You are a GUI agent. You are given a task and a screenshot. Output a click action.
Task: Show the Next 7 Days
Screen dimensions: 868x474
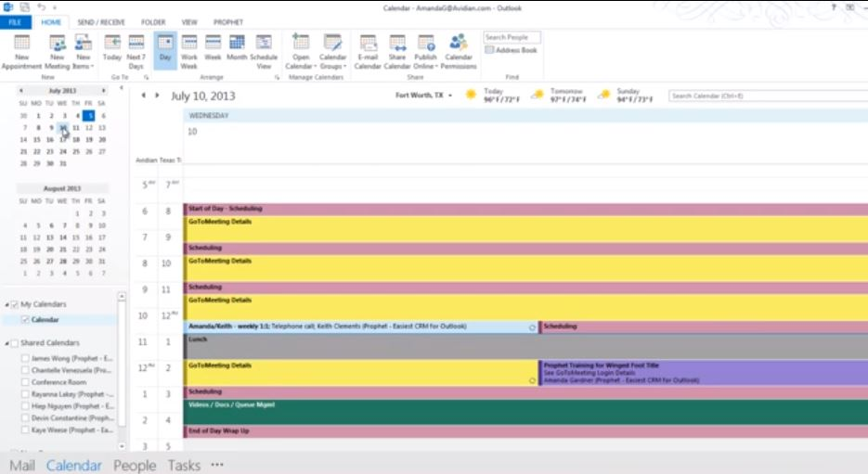pyautogui.click(x=136, y=51)
